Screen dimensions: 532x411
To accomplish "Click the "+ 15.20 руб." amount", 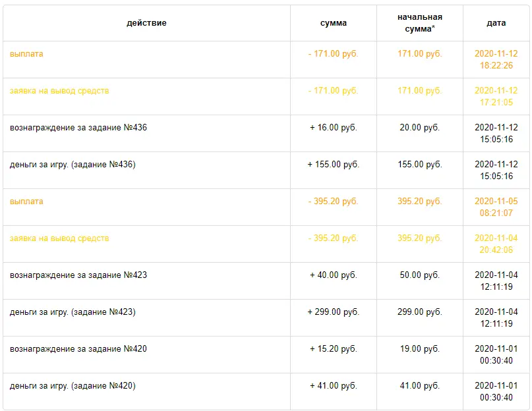I will 333,349.
